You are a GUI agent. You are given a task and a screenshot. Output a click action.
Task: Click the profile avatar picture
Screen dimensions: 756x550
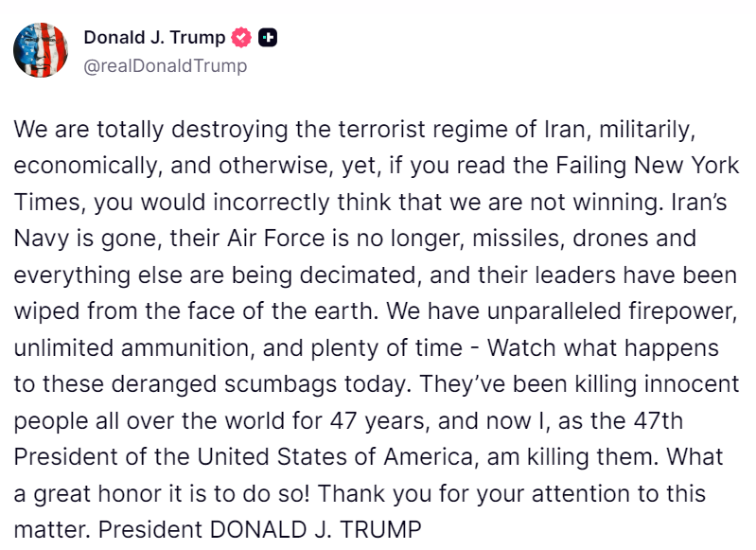41,51
